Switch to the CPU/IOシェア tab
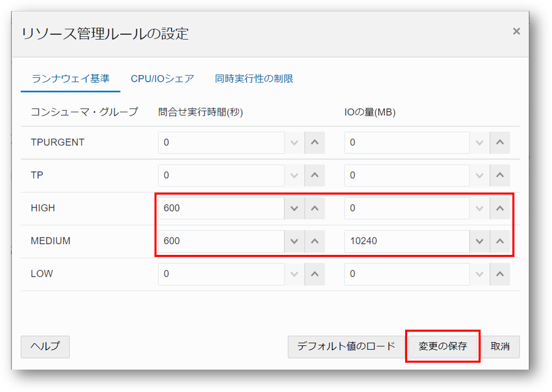 tap(162, 79)
